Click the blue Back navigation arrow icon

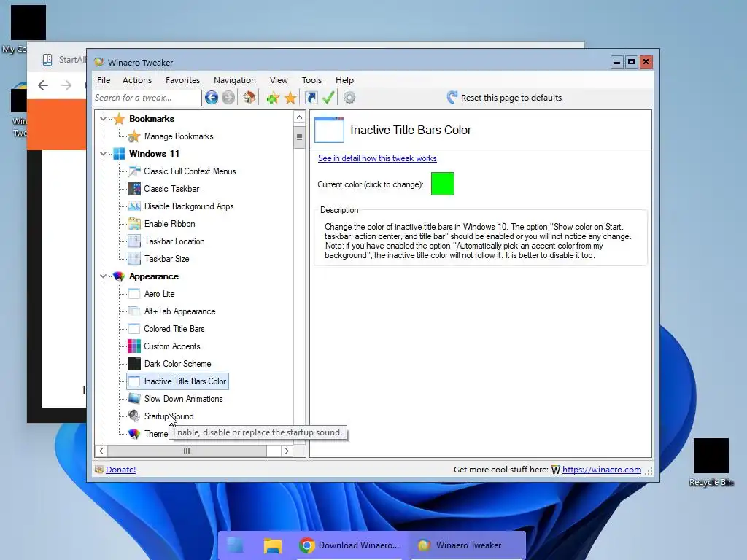[x=212, y=98]
